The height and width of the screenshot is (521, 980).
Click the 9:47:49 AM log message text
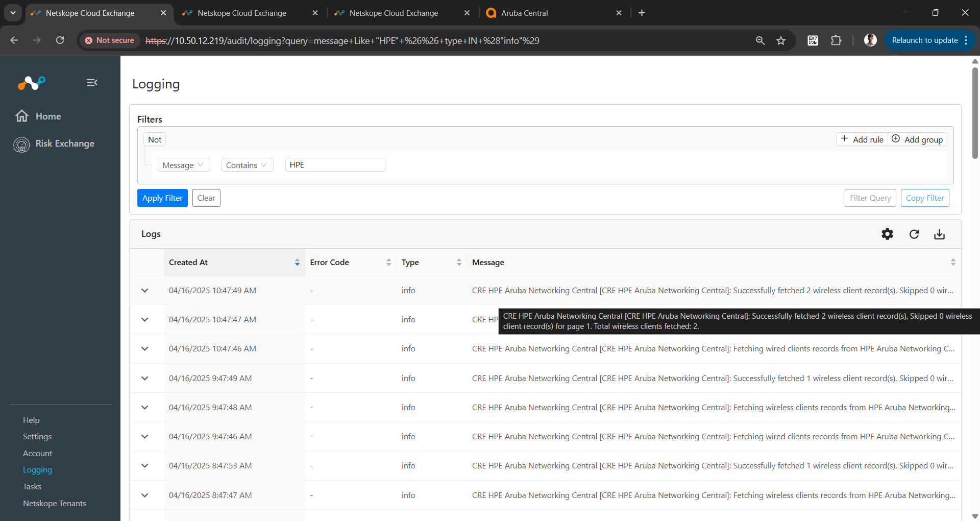(713, 378)
